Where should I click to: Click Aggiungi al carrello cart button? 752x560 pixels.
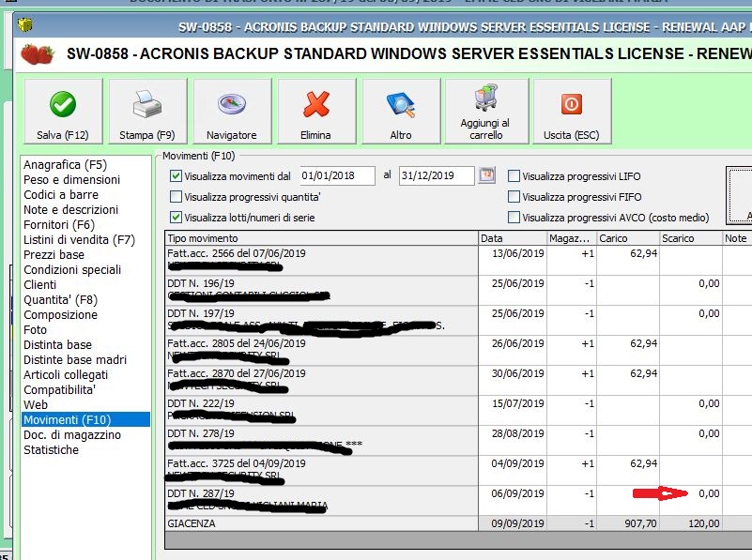click(x=485, y=111)
